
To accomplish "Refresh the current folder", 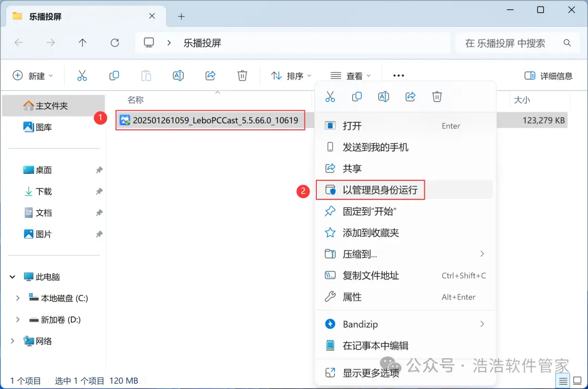I will click(x=115, y=42).
